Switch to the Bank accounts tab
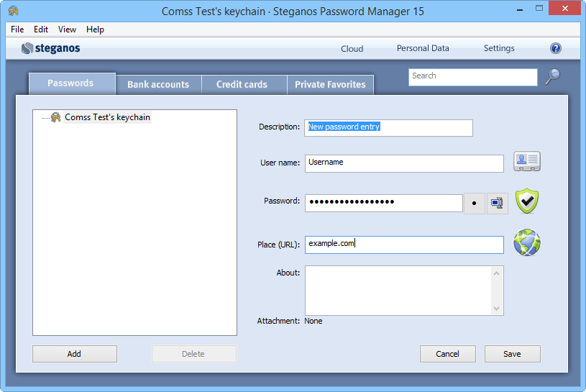 (158, 85)
